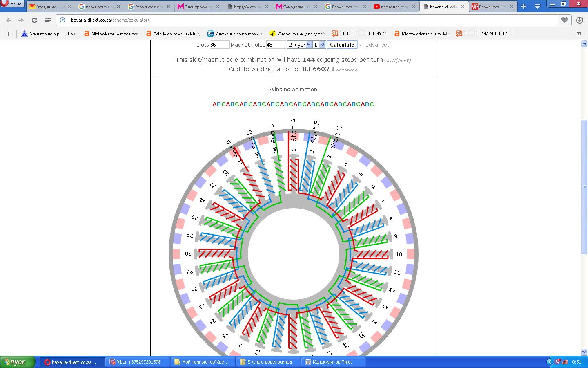
Task: Click the Magnet Poles input field
Action: pos(276,45)
